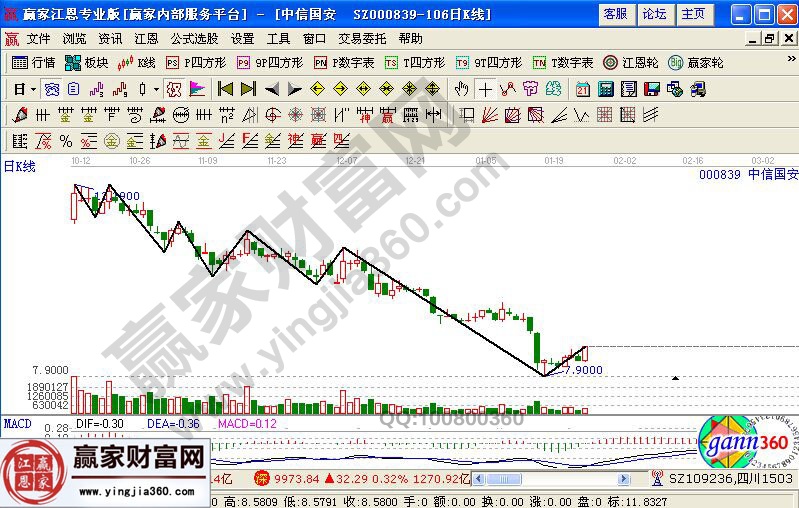799x508 pixels.
Task: Open the candlestick style dropdown arrow
Action: coord(156,89)
